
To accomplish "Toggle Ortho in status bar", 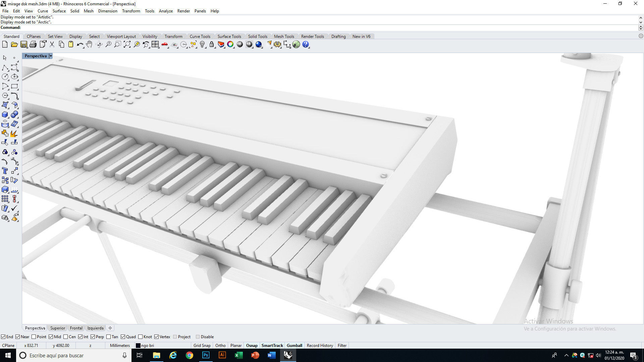I will click(220, 346).
